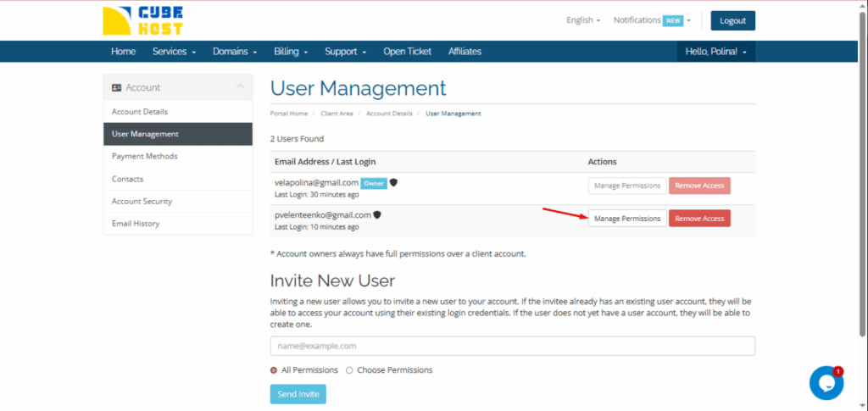Screen dimensions: 868x411
Task: Open the Billing menu
Action: [x=291, y=52]
